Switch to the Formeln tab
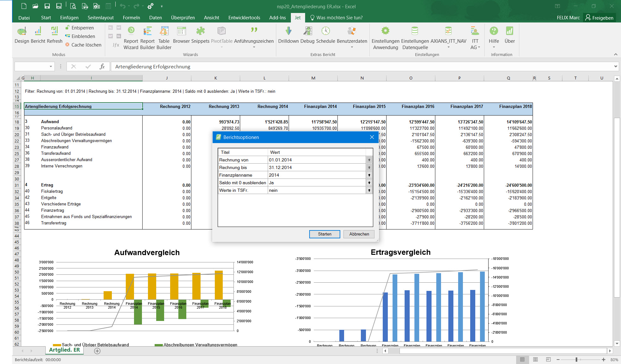The image size is (621, 364). point(131,18)
